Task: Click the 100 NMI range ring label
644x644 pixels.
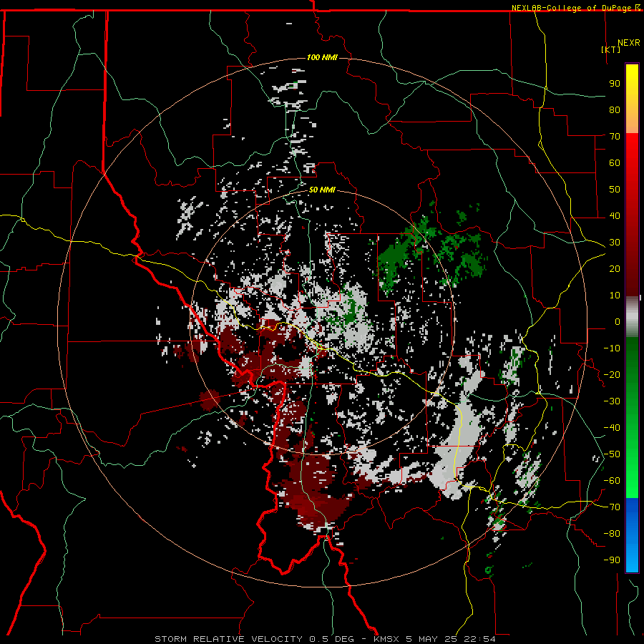Action: click(322, 57)
